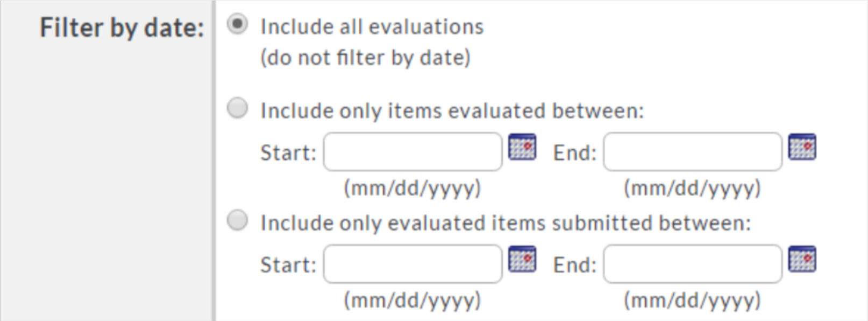Select the Include all evaluations radio button

tap(237, 24)
